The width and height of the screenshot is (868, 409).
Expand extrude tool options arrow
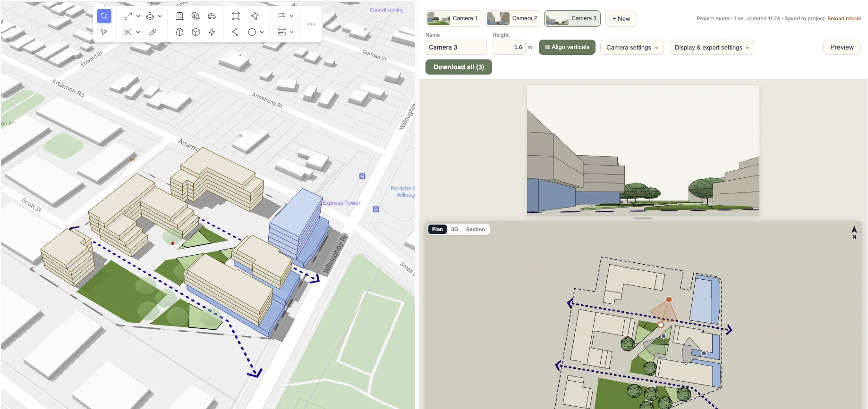160,16
